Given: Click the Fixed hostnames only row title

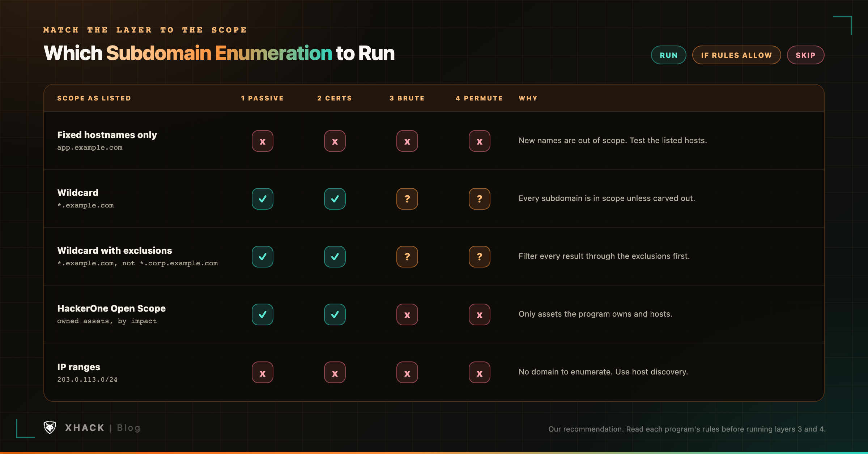Looking at the screenshot, I should click(x=107, y=135).
